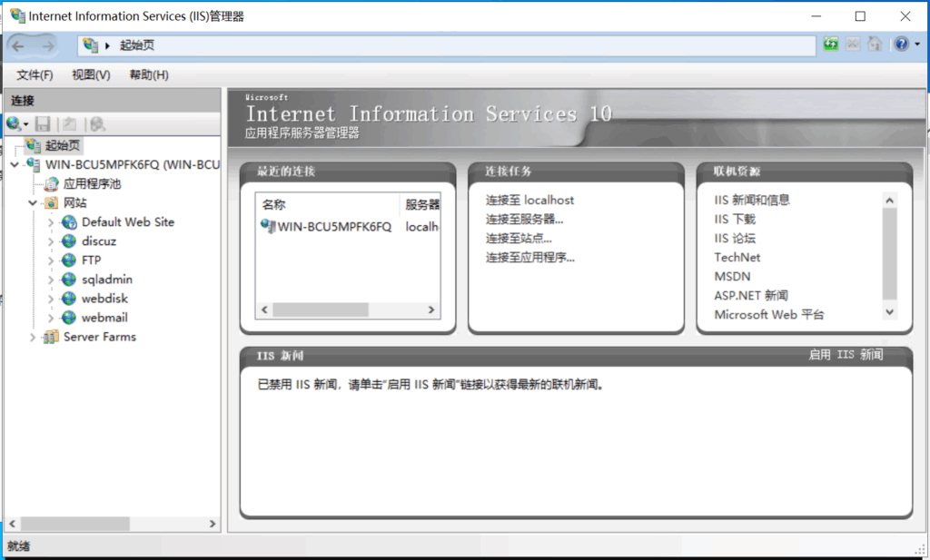Click the breadcrumb arrow before 起始页
Screen dimensions: 930x560
pos(107,45)
